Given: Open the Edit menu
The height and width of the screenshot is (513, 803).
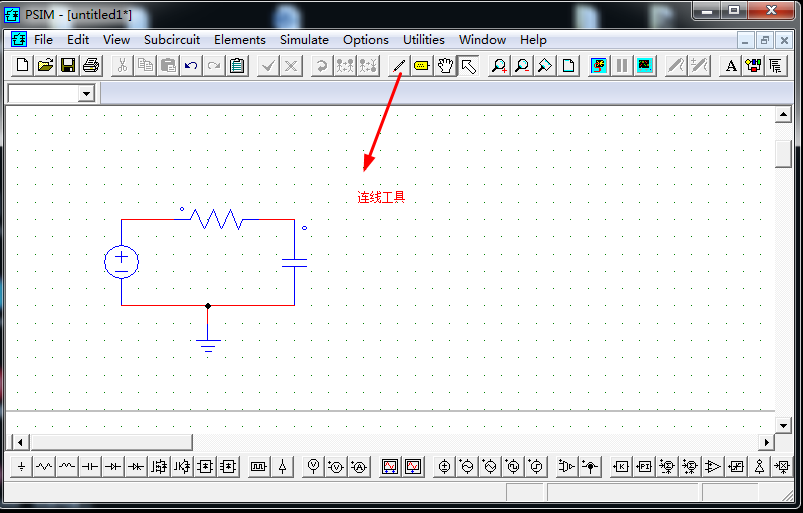Looking at the screenshot, I should 78,40.
